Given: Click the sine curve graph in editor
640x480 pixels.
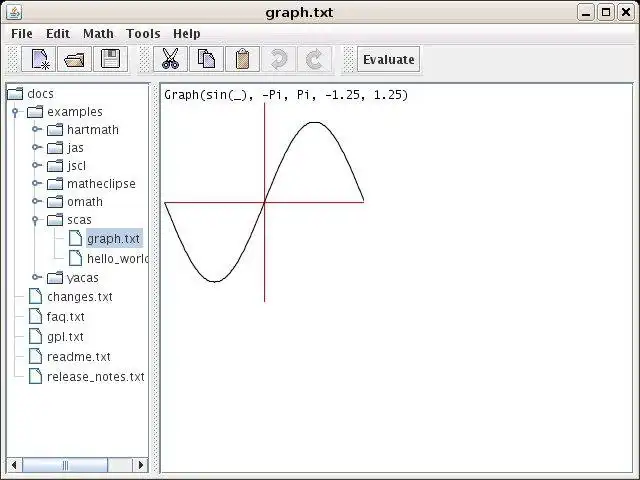Looking at the screenshot, I should [264, 202].
